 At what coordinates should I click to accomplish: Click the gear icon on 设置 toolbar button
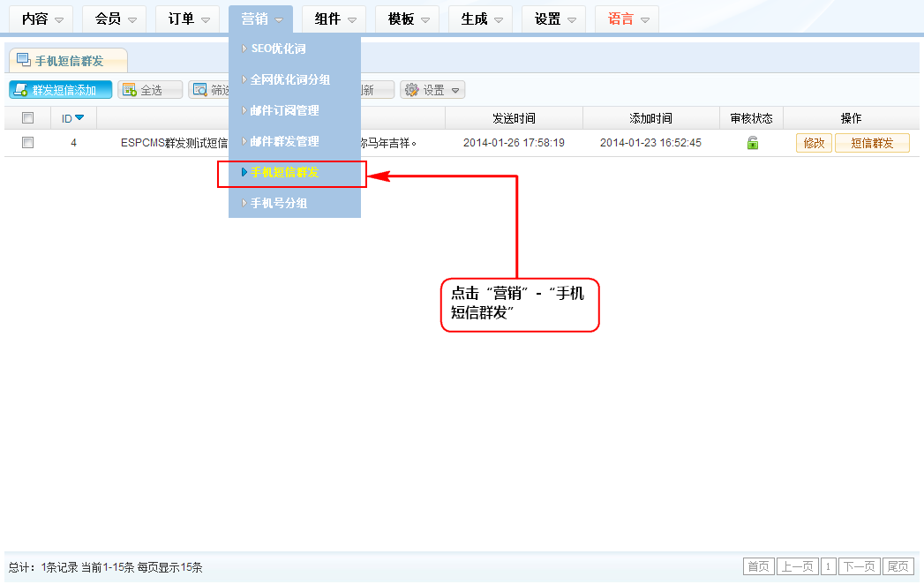(411, 90)
